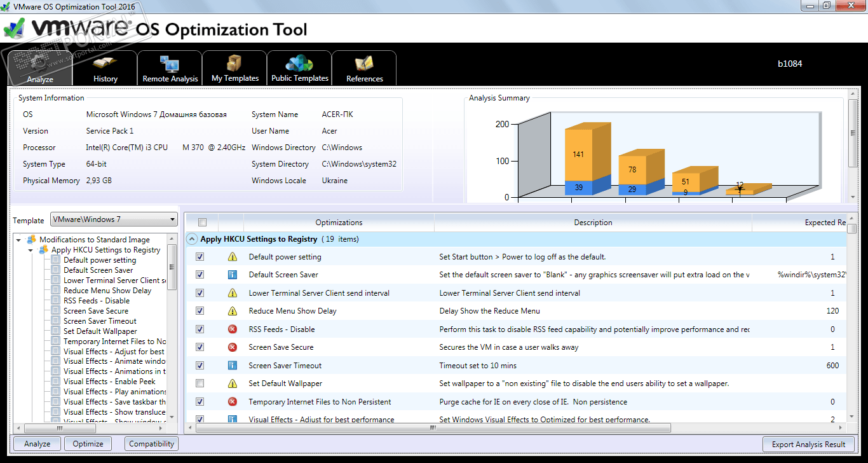Select Screen Saver Timeout tree item
This screenshot has width=868, height=463.
pos(100,321)
